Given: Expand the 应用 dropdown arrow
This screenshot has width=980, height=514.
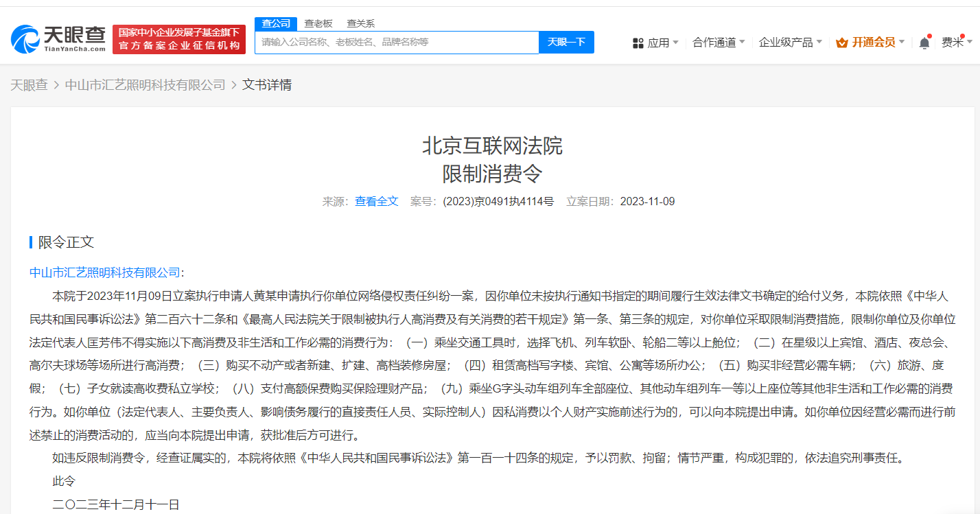Looking at the screenshot, I should point(675,42).
